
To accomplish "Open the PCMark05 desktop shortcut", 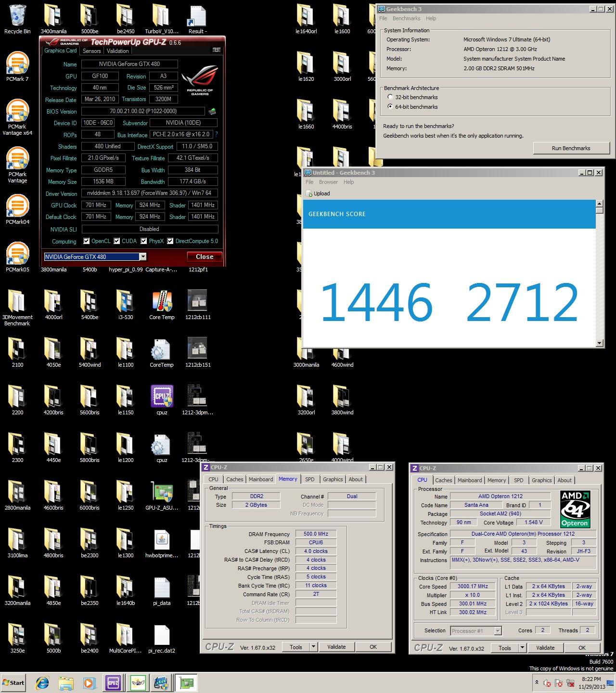I will point(17,257).
